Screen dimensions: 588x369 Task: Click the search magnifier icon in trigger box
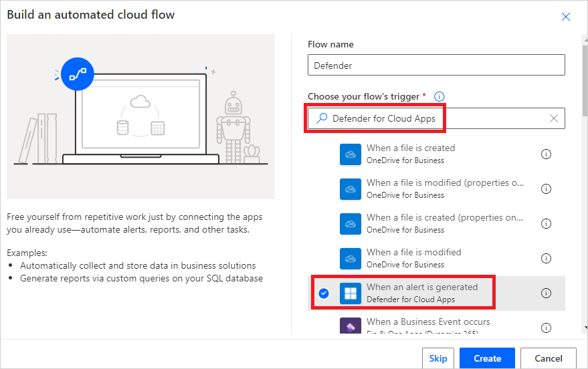[322, 118]
